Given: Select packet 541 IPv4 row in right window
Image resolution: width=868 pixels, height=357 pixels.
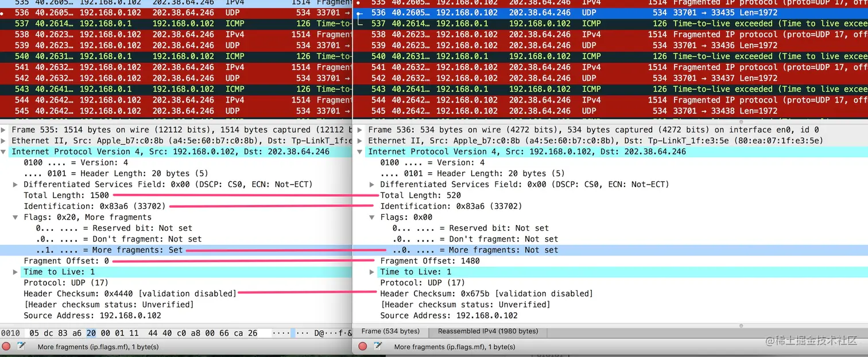Looking at the screenshot, I should pyautogui.click(x=611, y=67).
